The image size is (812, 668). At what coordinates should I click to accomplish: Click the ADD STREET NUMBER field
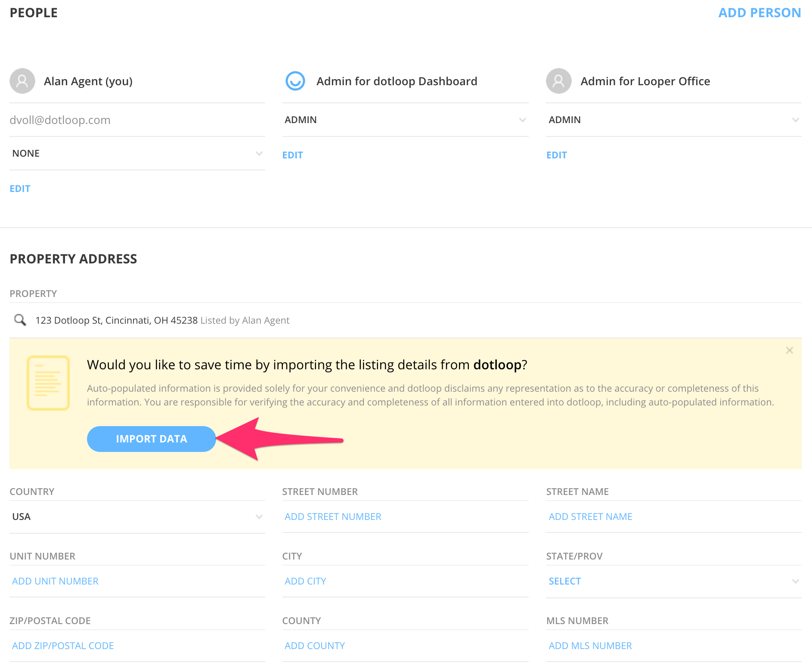coord(406,517)
